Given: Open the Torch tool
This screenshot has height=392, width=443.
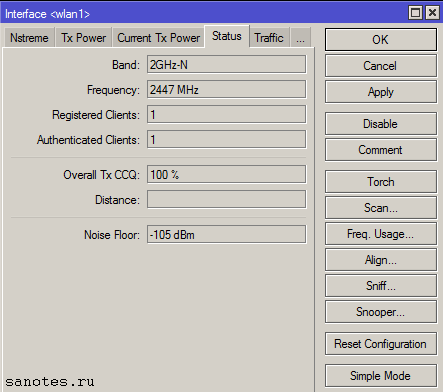Looking at the screenshot, I should [381, 182].
